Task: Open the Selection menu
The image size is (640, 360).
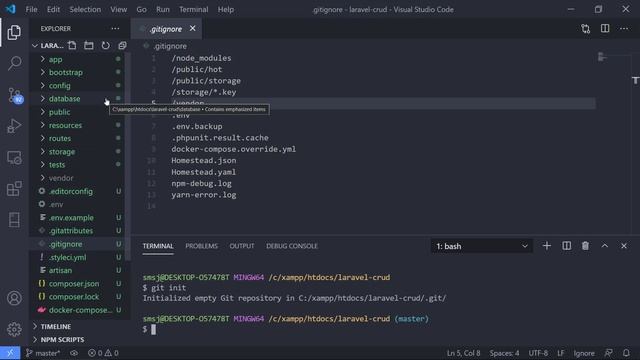Action: pyautogui.click(x=85, y=9)
